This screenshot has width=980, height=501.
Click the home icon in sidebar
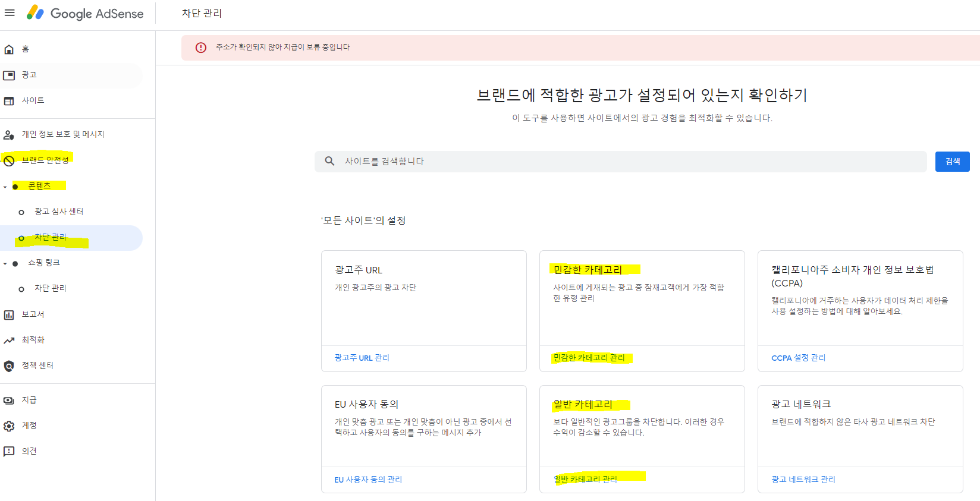(9, 49)
